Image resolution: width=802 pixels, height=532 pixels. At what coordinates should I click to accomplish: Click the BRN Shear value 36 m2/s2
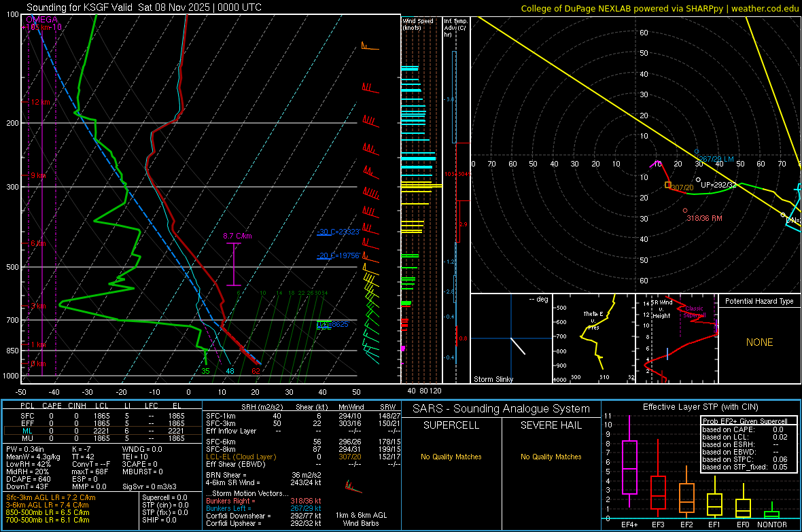pos(307,475)
